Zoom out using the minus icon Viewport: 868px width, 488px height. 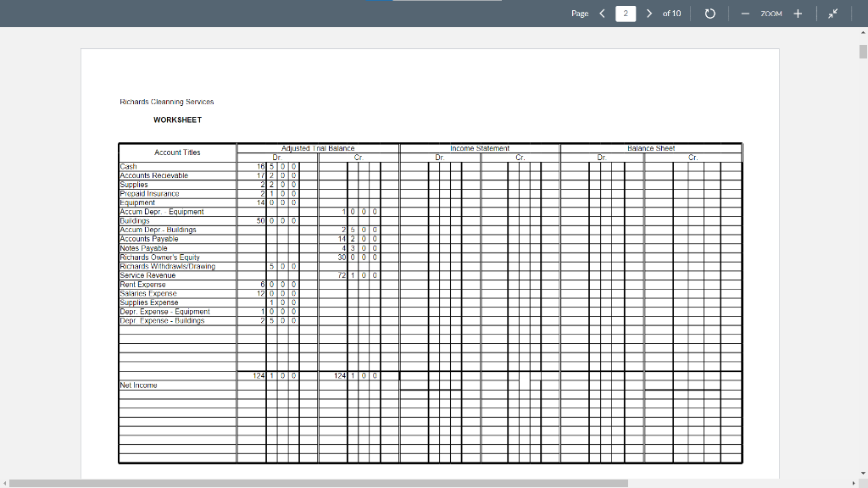click(743, 13)
